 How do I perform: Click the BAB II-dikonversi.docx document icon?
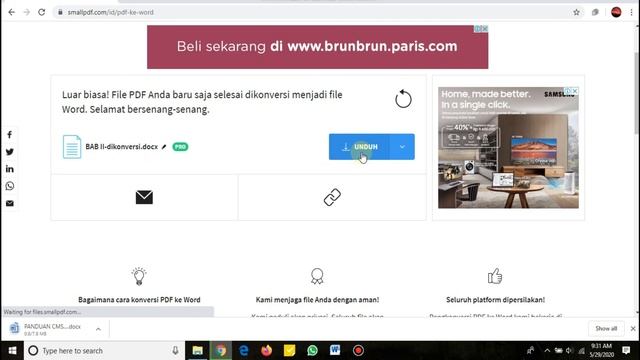point(72,147)
